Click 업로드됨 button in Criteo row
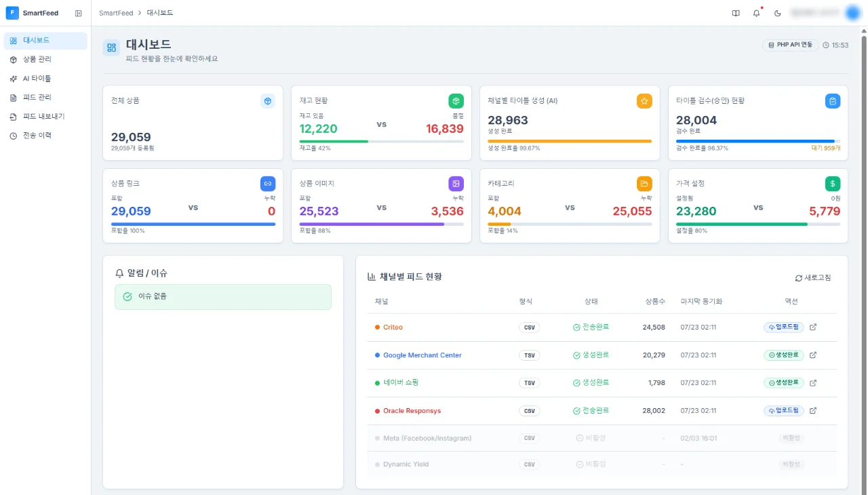This screenshot has height=495, width=868. 784,328
